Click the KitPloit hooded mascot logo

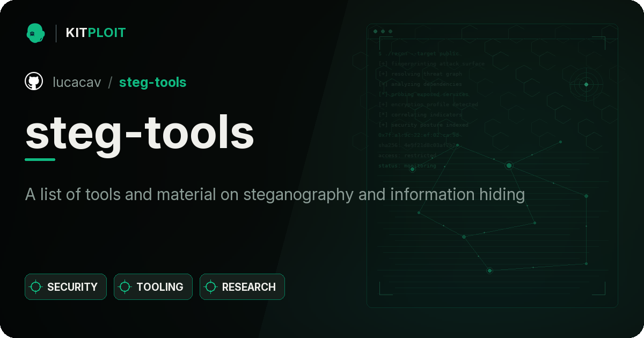[x=35, y=33]
